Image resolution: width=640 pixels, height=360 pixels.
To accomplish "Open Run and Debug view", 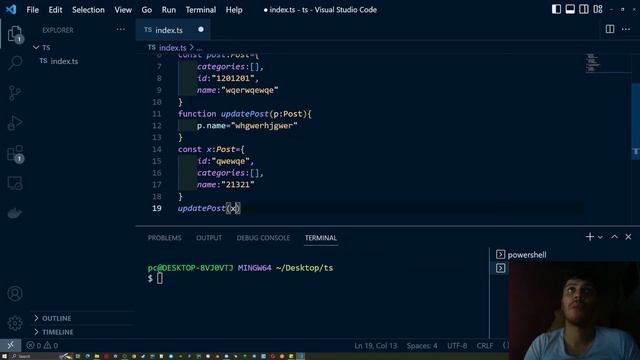I will click(x=15, y=123).
